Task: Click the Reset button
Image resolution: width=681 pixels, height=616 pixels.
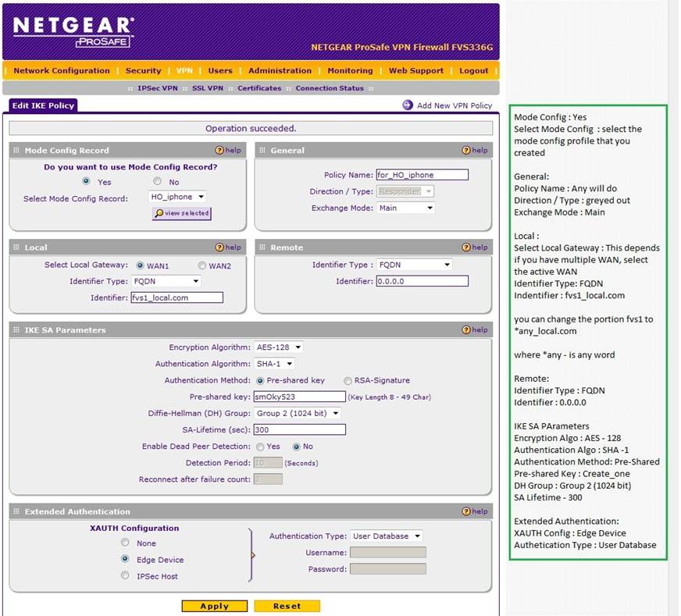Action: tap(287, 606)
